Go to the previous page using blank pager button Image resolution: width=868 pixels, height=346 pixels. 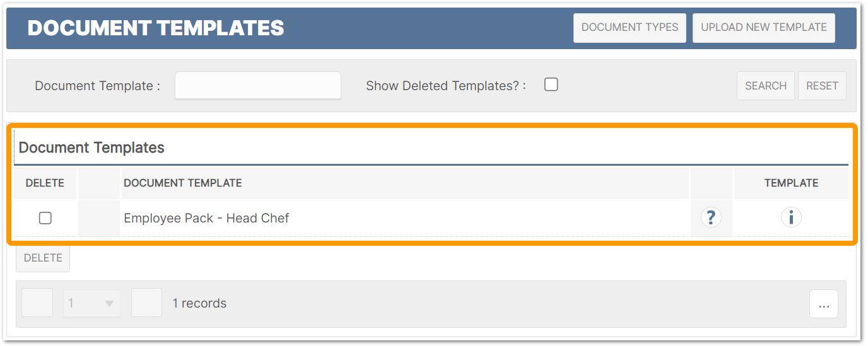38,303
